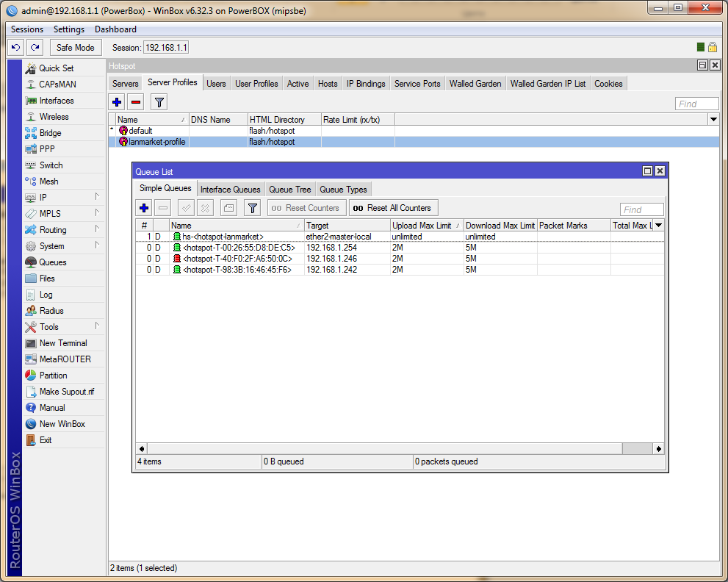Click the Redo arrow icon in top toolbar
728x582 pixels.
tap(35, 48)
